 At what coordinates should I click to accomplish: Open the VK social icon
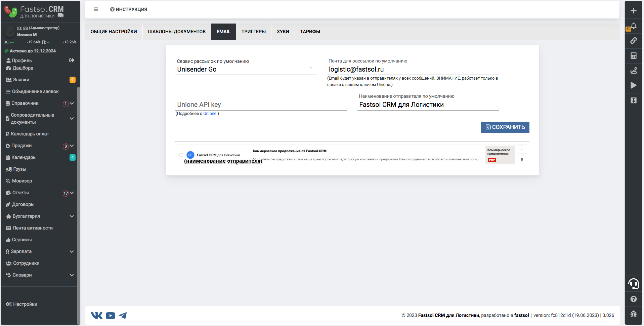point(97,315)
